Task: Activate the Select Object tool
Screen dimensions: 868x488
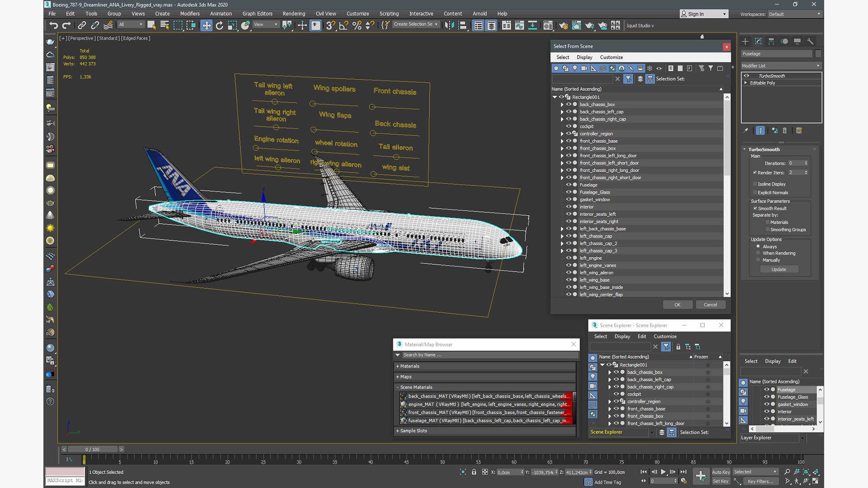Action: tap(151, 25)
